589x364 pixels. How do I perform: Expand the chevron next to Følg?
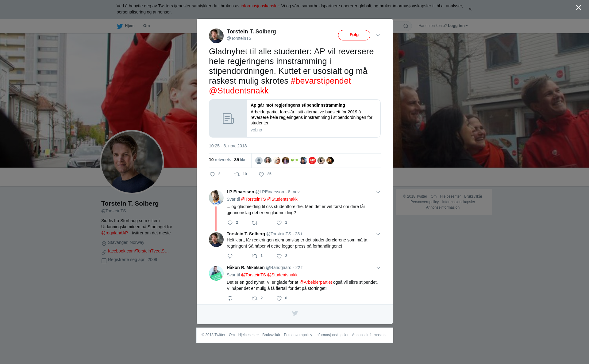(x=378, y=35)
